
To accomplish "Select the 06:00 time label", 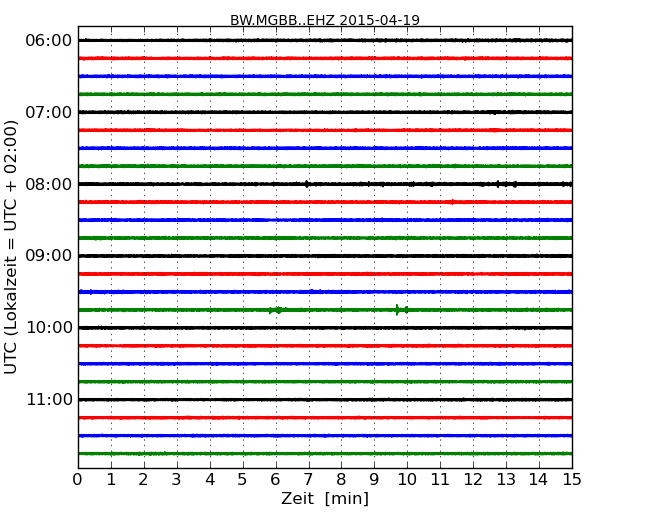I will (x=48, y=41).
